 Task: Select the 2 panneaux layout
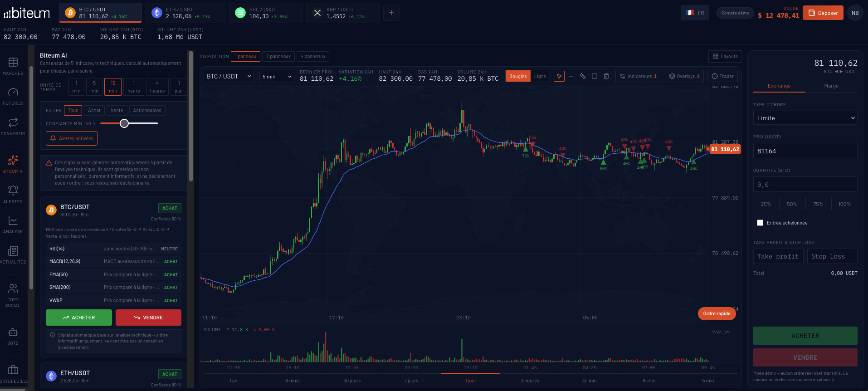point(278,56)
